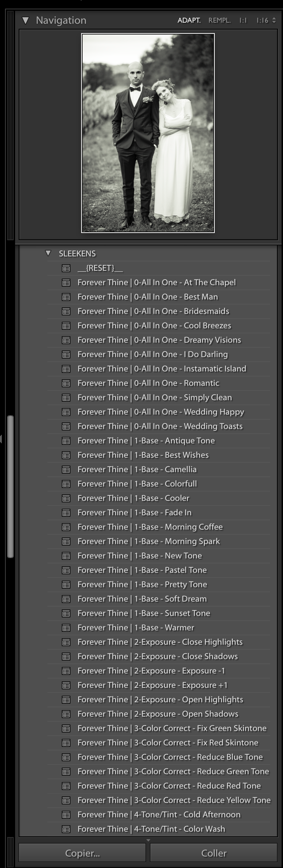Apply '2-Exposure - Close Shadows' preset
The image size is (283, 868).
tap(158, 656)
